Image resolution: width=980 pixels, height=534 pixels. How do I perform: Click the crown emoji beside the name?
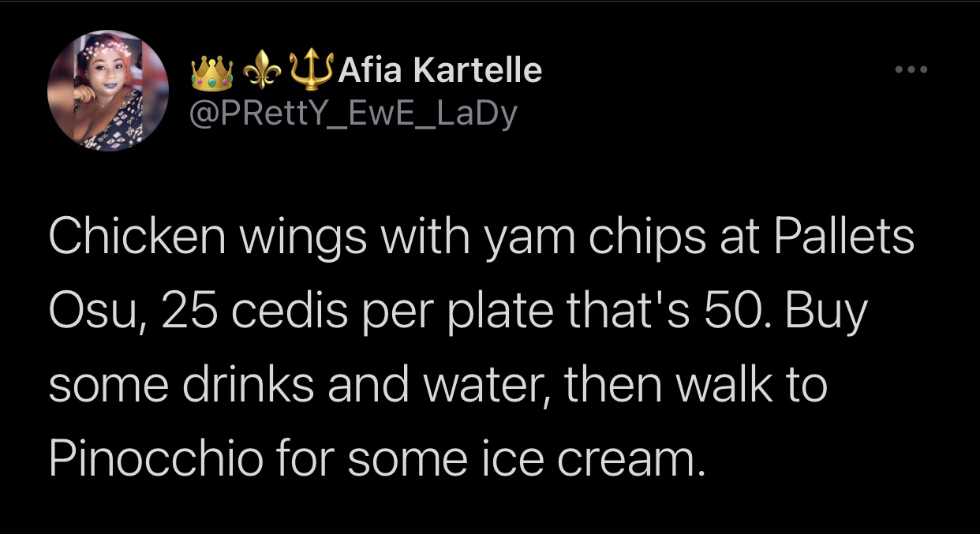pyautogui.click(x=213, y=72)
